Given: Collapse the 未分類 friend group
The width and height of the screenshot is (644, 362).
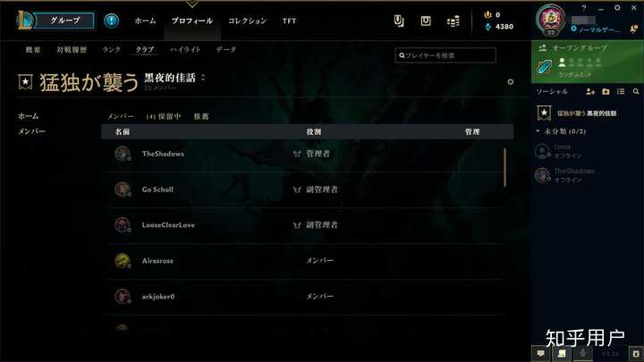Looking at the screenshot, I should (x=538, y=130).
